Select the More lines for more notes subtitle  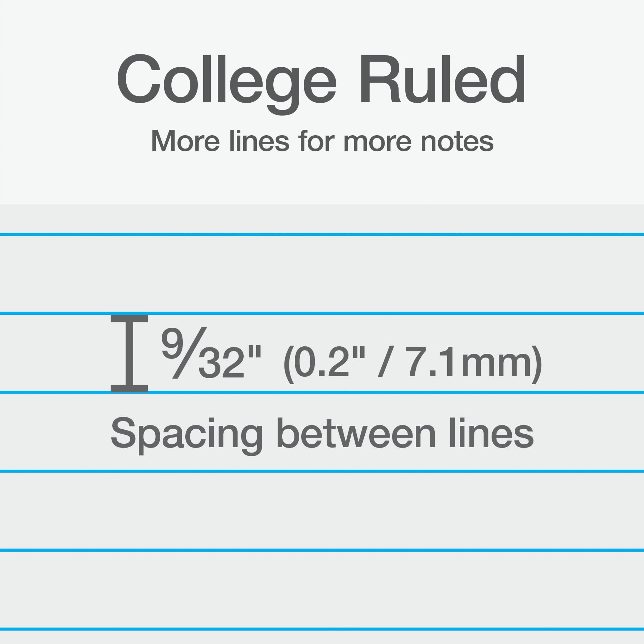pyautogui.click(x=322, y=141)
